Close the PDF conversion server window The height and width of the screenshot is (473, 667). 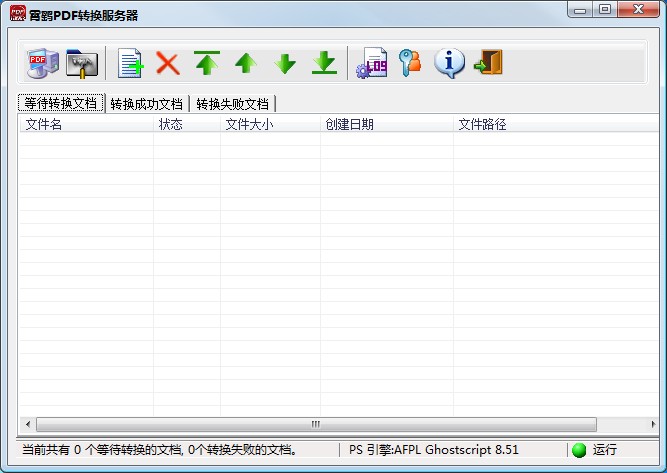click(x=638, y=10)
